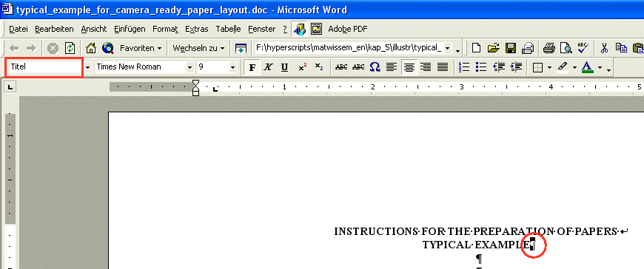Open the Ansicht menu

click(94, 29)
